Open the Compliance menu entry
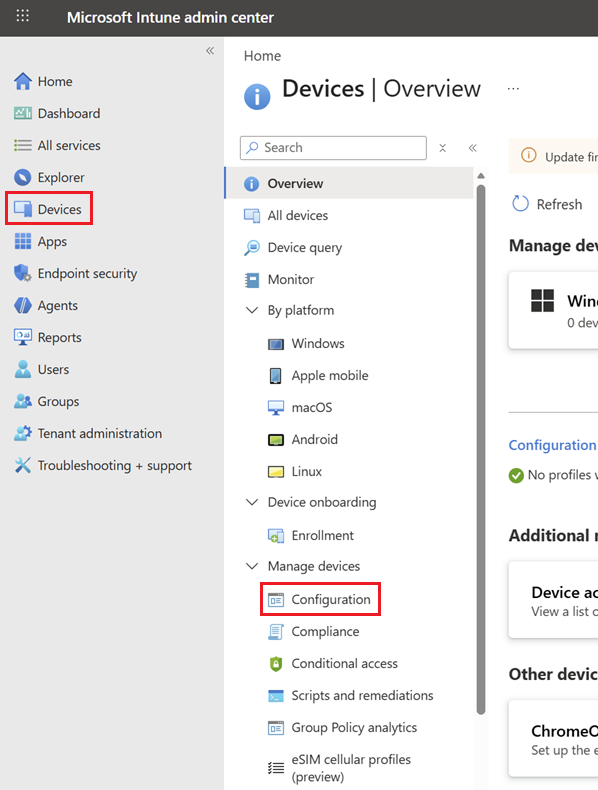Image resolution: width=598 pixels, height=790 pixels. (x=325, y=632)
